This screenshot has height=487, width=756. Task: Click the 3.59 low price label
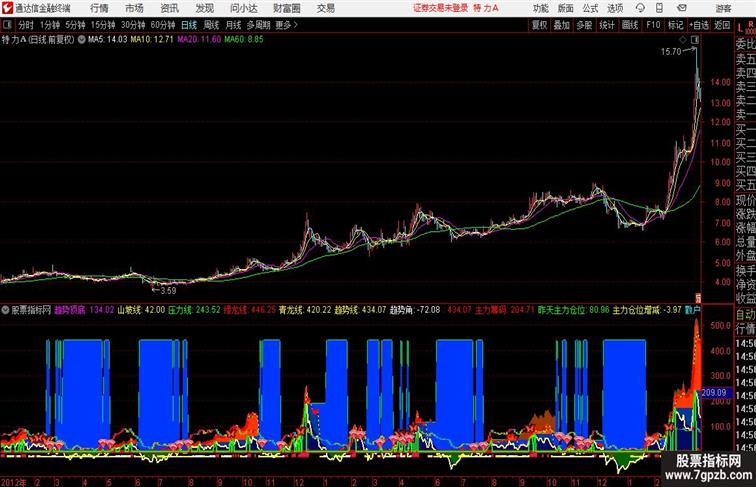click(168, 291)
